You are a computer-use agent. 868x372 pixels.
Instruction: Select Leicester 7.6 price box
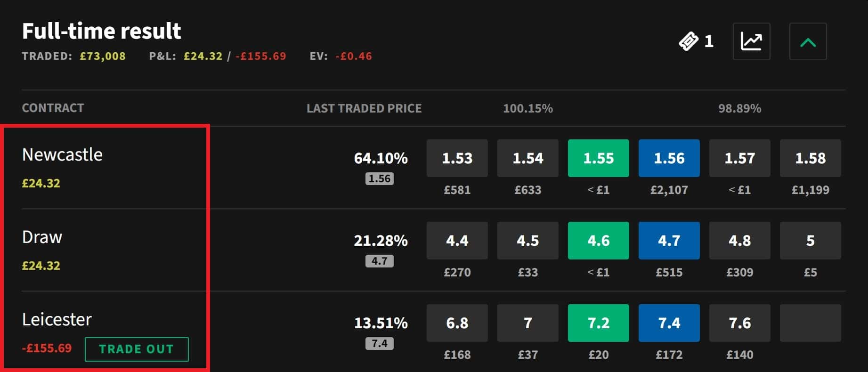pyautogui.click(x=739, y=323)
